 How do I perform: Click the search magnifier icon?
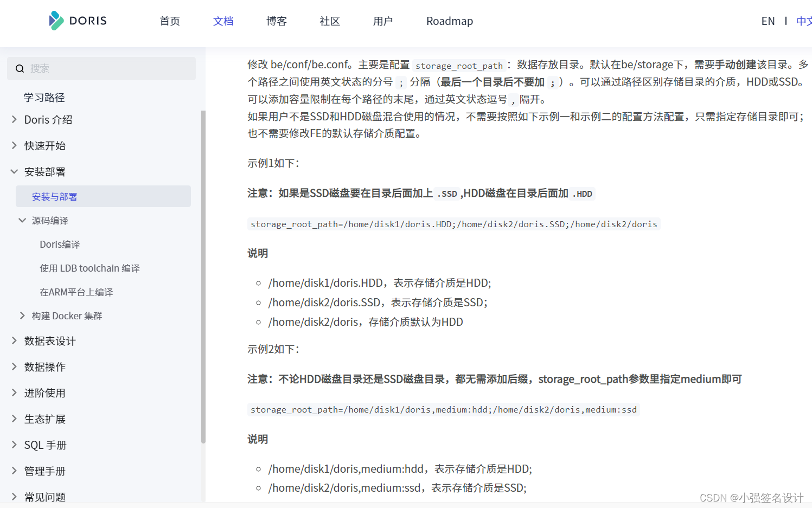pos(20,68)
